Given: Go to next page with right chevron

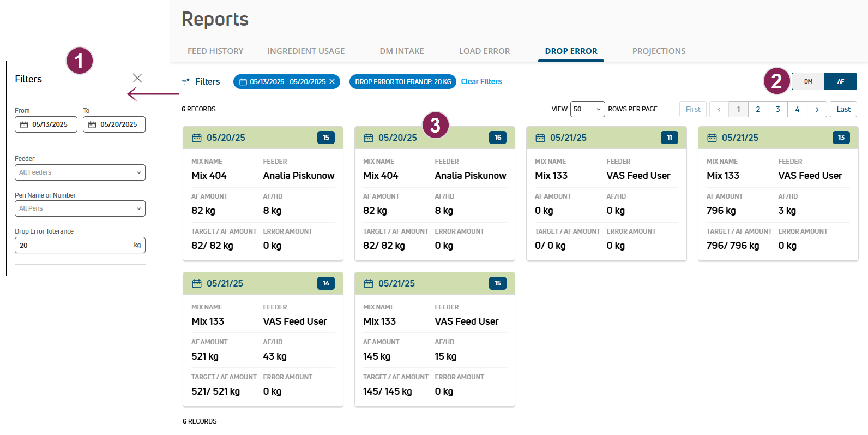Looking at the screenshot, I should click(817, 109).
